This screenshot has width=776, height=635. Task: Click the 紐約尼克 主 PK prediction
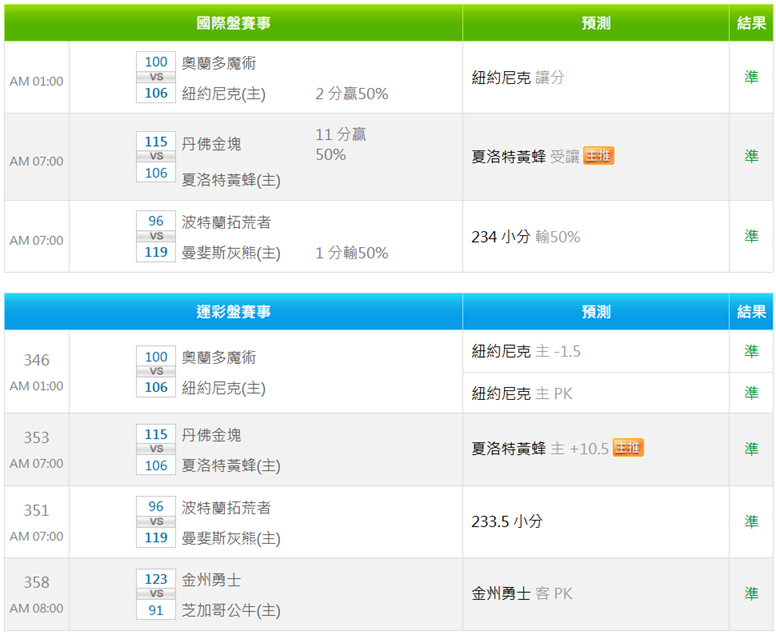(x=522, y=393)
